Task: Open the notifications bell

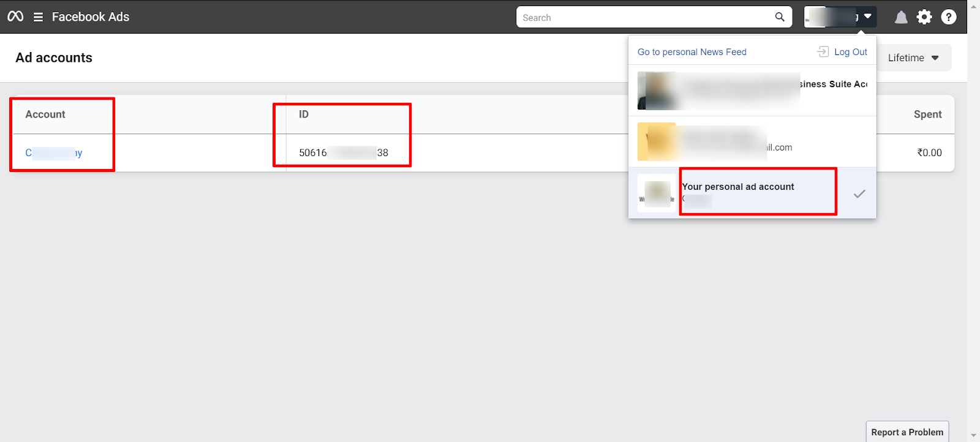Action: pos(901,17)
